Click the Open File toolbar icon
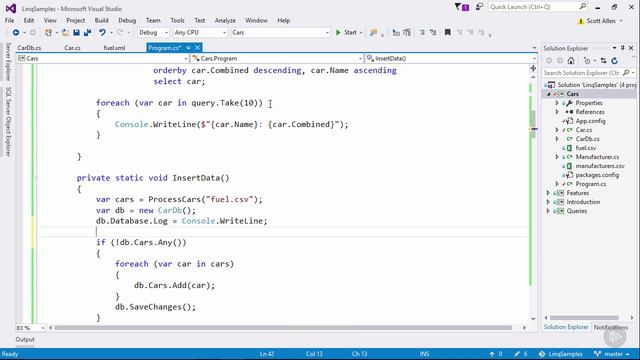The height and width of the screenshot is (360, 640). click(65, 32)
